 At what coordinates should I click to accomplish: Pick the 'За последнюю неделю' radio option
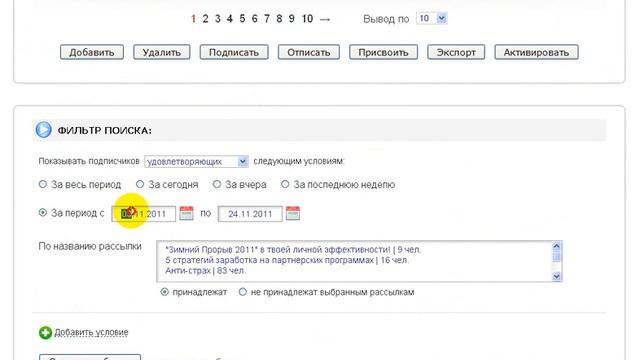coord(285,184)
